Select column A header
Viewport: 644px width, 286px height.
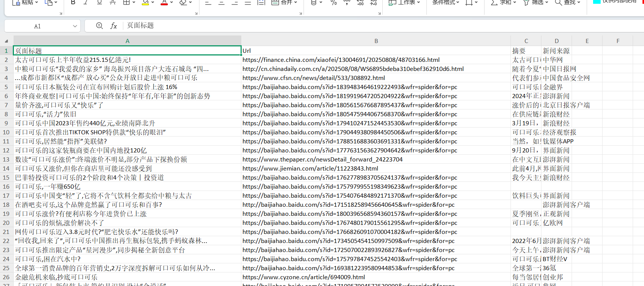tap(127, 41)
